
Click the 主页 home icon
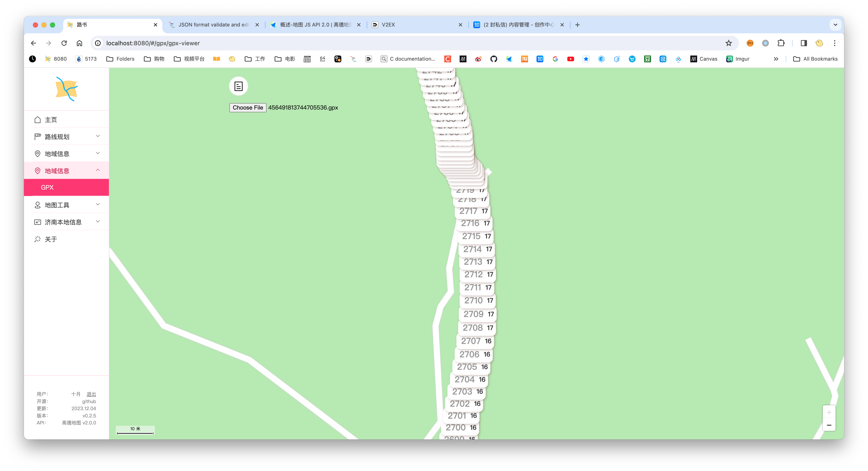[38, 120]
